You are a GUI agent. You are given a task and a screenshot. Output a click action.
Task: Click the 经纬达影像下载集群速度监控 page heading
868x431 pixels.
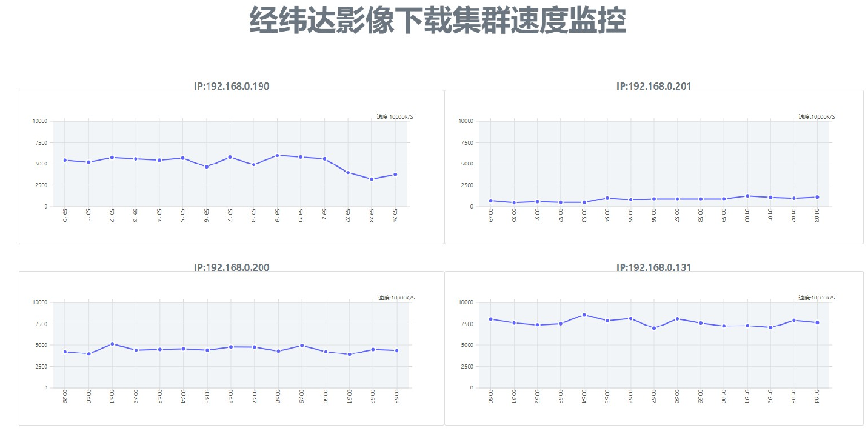tap(437, 22)
